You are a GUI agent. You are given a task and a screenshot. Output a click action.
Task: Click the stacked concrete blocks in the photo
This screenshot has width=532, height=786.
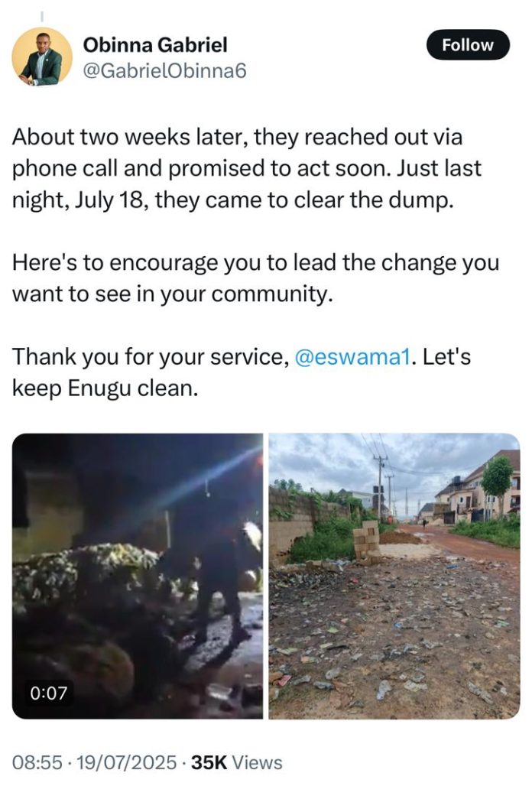click(x=366, y=542)
